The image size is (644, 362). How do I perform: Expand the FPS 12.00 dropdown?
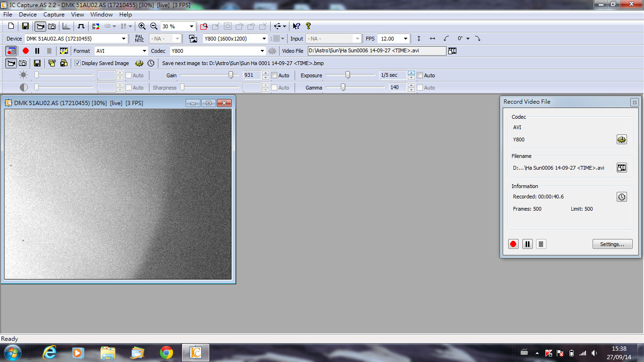405,39
